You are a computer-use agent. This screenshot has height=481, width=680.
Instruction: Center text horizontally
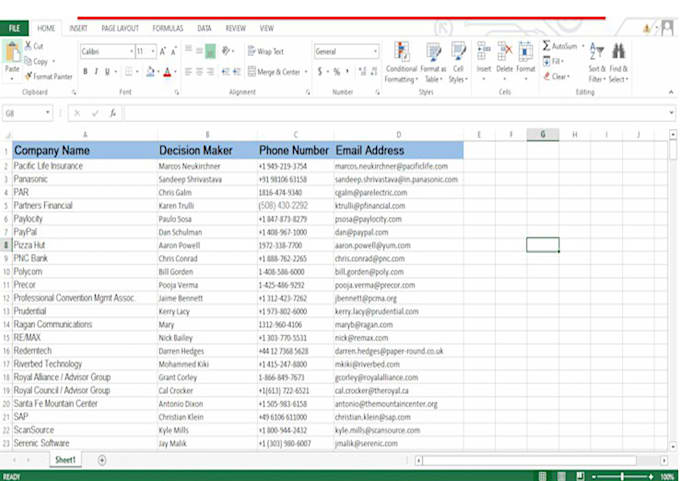coord(199,72)
